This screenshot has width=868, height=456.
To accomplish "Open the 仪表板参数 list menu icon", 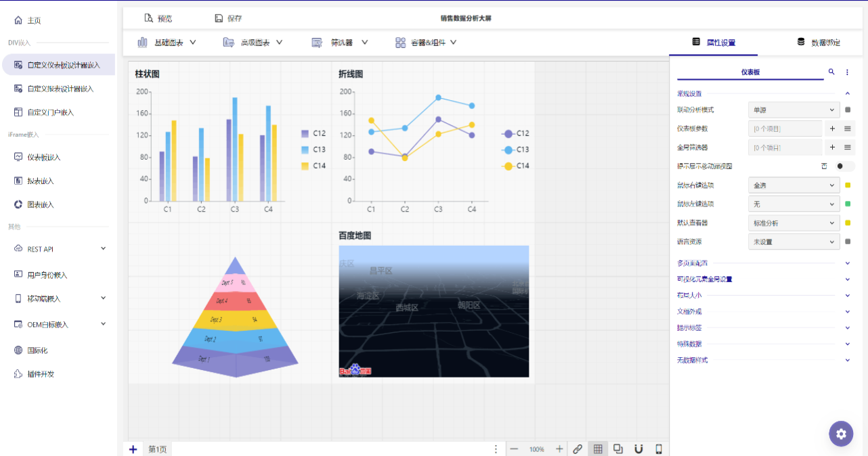I will click(848, 129).
